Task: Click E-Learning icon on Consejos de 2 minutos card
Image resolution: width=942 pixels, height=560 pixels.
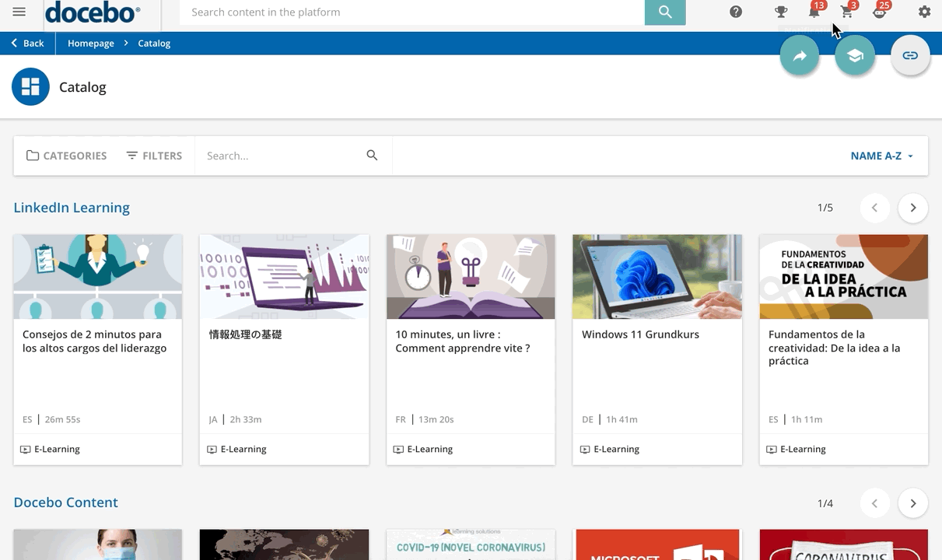Action: pos(26,450)
